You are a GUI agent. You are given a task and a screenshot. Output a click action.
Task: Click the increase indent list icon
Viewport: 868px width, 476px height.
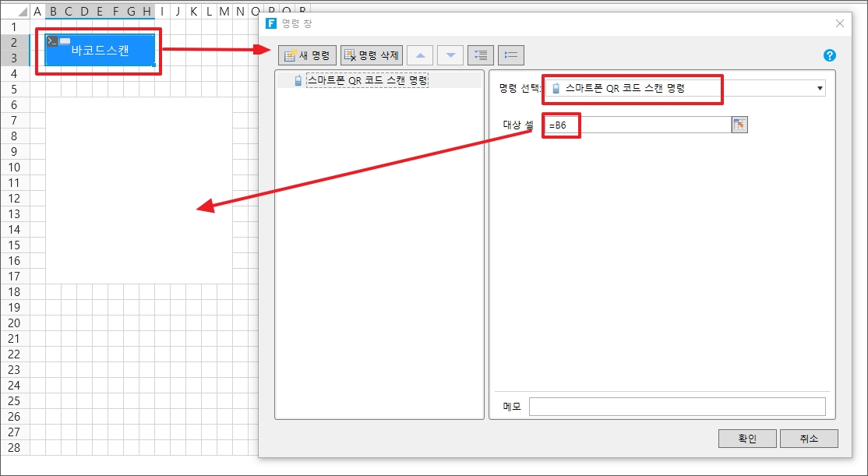click(x=481, y=55)
